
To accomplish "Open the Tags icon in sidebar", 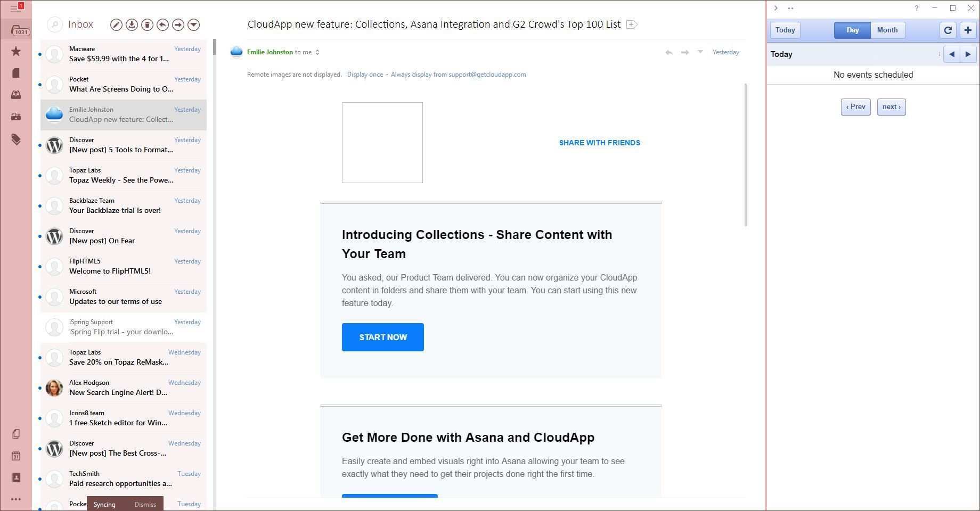I will click(16, 139).
